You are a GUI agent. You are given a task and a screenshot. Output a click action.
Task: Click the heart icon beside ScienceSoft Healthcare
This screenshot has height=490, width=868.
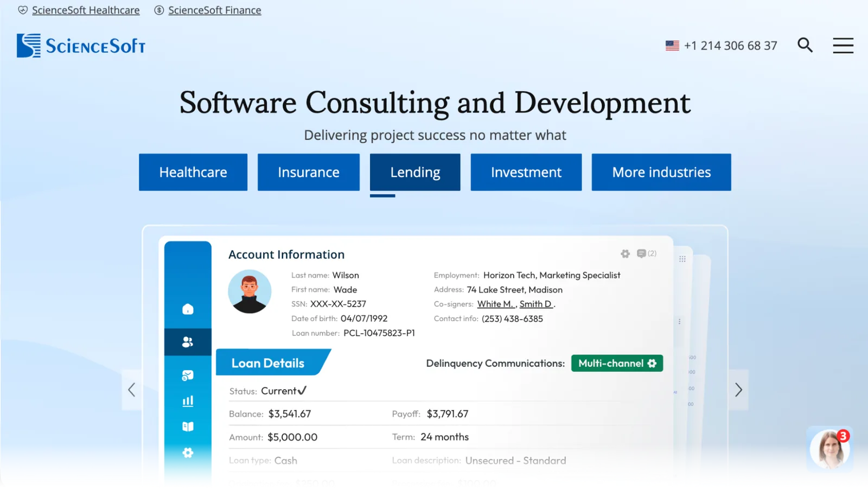(x=23, y=10)
